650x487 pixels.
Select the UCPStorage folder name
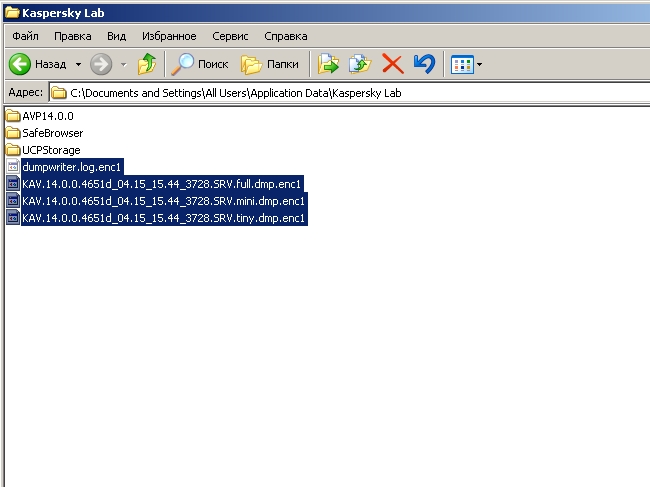pos(51,150)
